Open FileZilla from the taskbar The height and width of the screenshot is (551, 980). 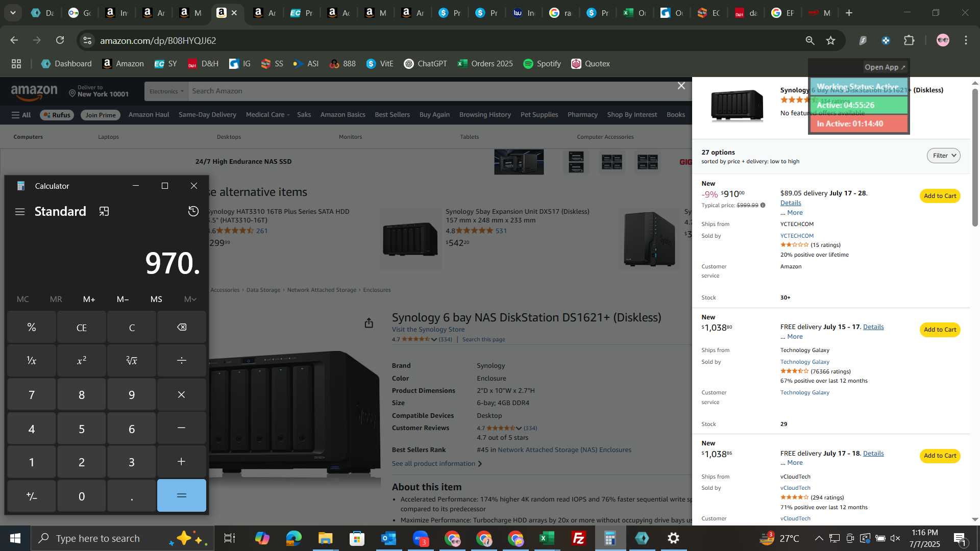tap(578, 538)
